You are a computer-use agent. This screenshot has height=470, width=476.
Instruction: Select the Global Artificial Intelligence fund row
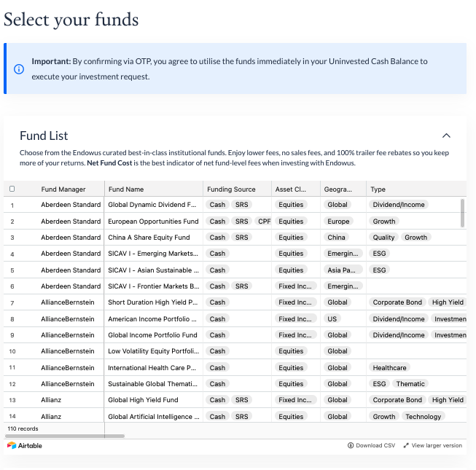(x=235, y=416)
